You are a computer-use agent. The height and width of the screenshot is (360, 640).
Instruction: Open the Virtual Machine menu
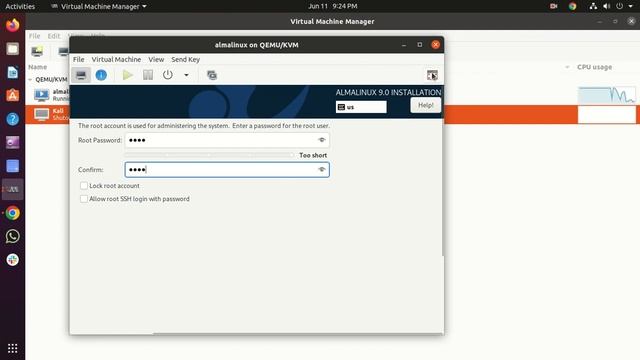[x=116, y=60]
